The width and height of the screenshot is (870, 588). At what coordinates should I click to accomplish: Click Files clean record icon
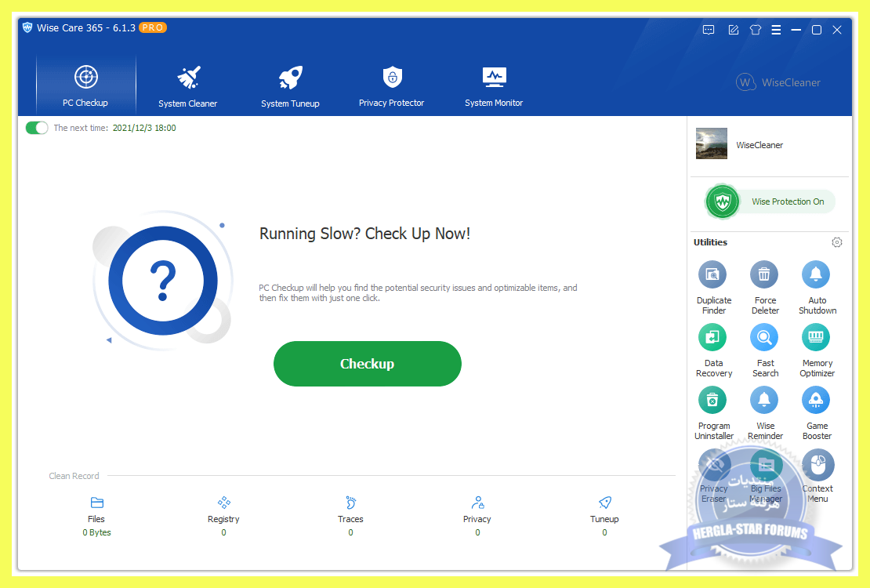coord(96,503)
